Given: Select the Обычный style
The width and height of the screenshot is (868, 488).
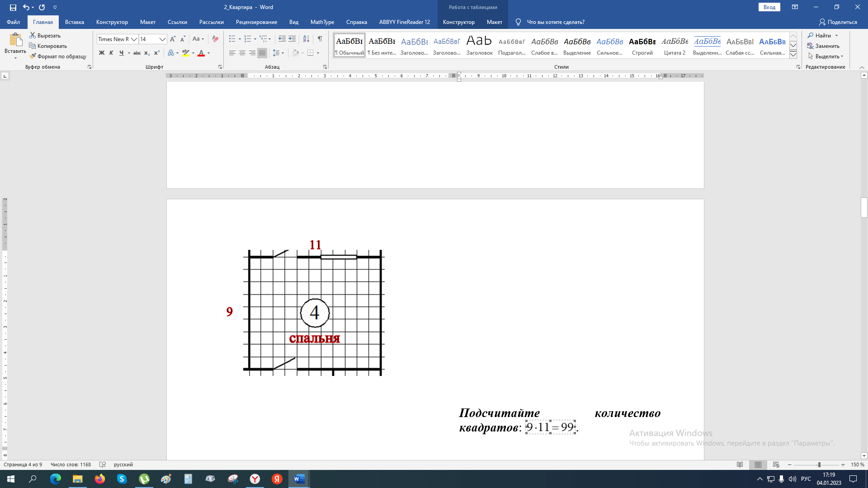Looking at the screenshot, I should pos(349,45).
